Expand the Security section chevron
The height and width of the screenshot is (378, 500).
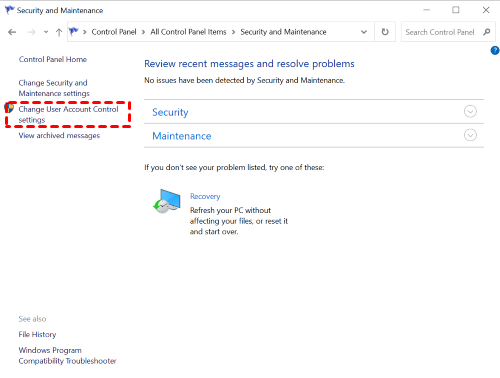coord(470,111)
